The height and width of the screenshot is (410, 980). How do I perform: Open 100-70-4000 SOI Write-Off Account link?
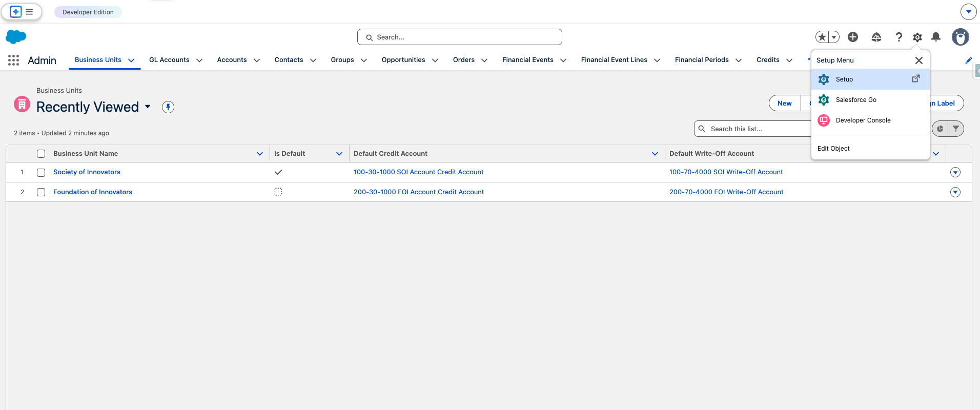(x=726, y=172)
